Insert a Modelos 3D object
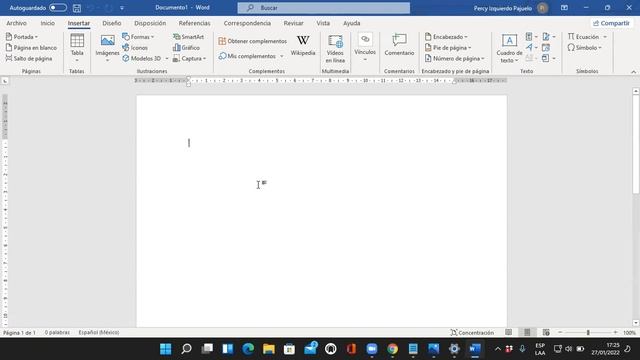Viewport: 640px width, 360px height. [x=142, y=58]
